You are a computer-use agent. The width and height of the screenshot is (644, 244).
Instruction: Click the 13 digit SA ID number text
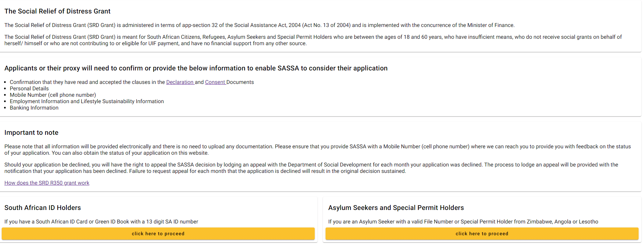(101, 222)
